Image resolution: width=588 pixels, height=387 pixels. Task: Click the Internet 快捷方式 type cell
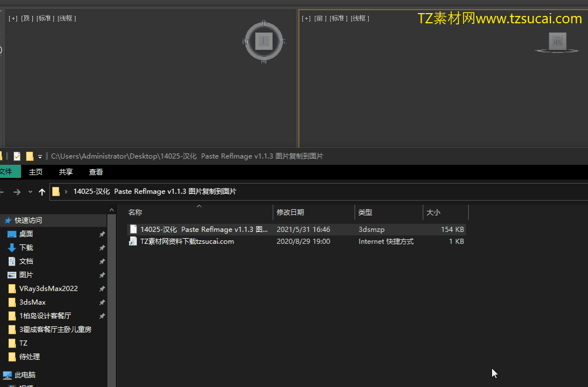click(x=386, y=241)
